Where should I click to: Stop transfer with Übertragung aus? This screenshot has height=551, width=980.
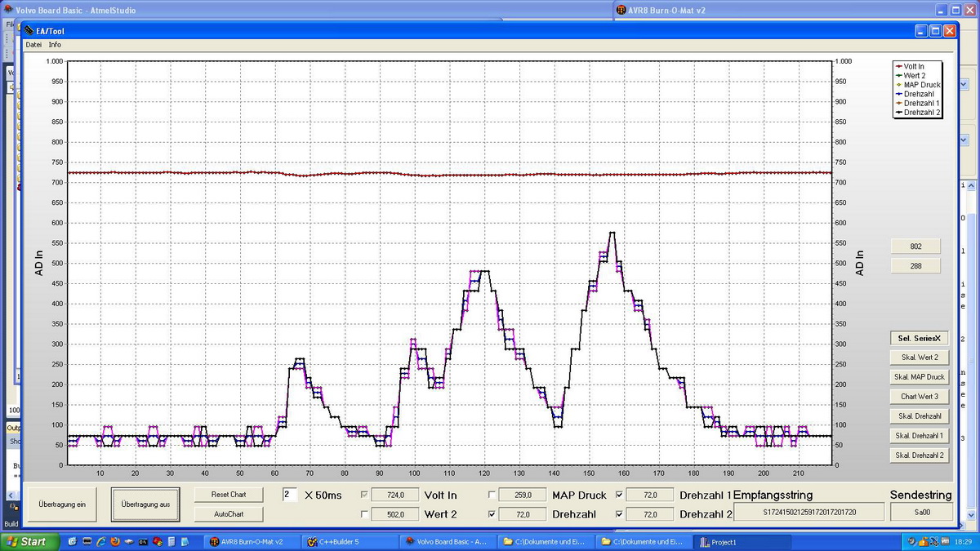(x=145, y=504)
